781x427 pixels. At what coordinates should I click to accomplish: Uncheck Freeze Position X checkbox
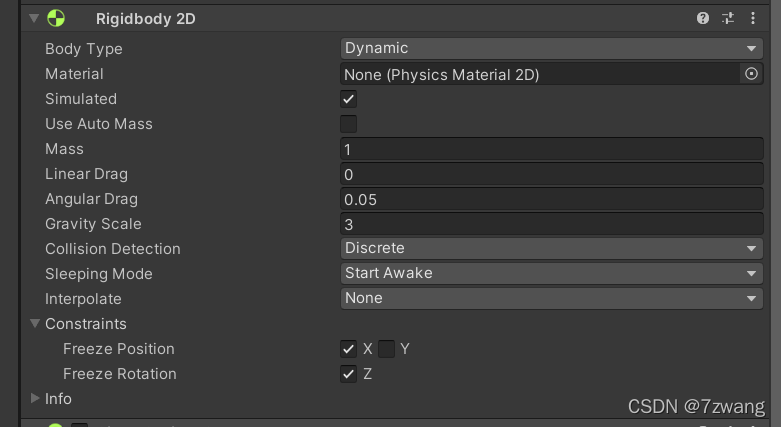pos(349,349)
